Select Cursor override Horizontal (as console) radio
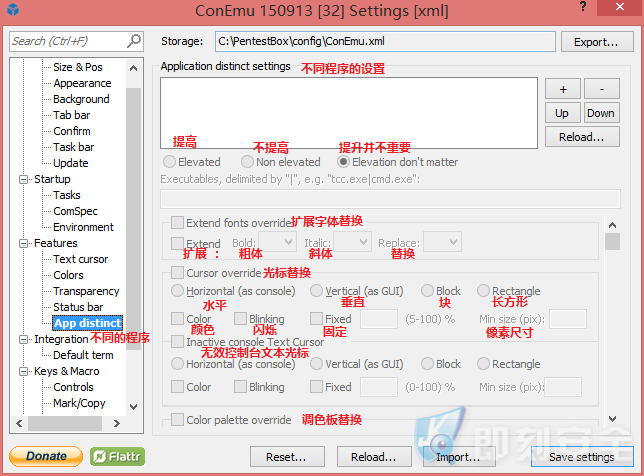 coord(177,291)
